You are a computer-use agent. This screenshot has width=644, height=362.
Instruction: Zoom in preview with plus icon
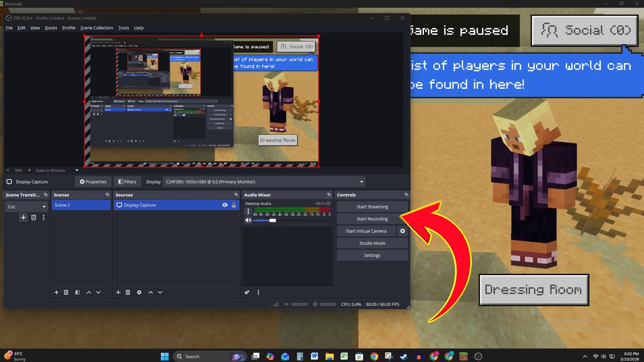click(x=29, y=170)
